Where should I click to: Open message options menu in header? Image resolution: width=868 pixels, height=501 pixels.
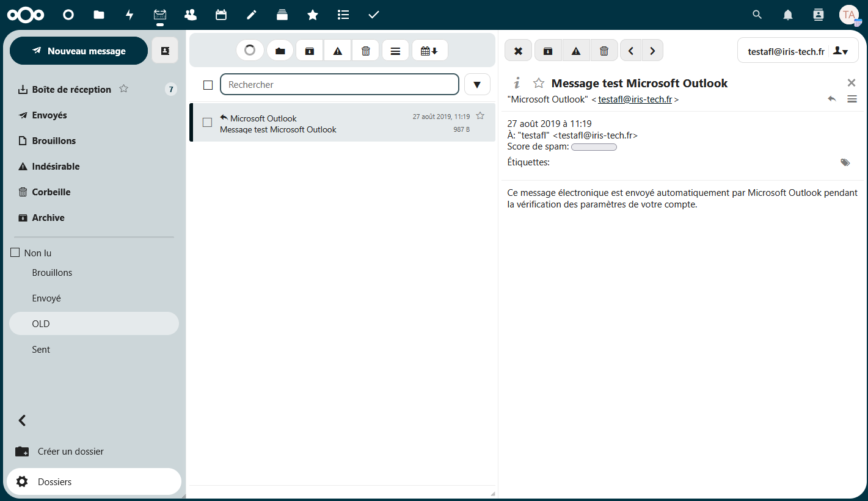click(x=852, y=99)
